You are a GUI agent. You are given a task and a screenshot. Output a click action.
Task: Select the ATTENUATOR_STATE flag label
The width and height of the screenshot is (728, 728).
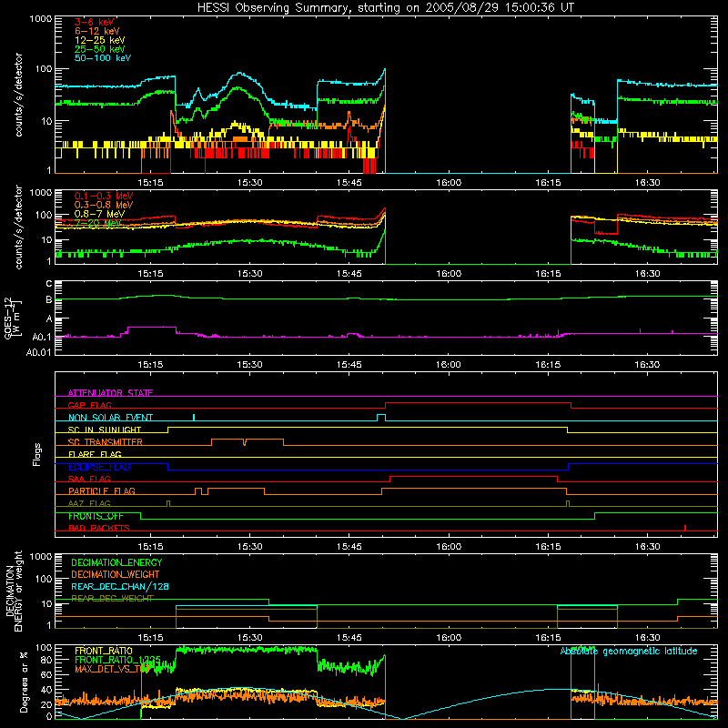click(110, 393)
